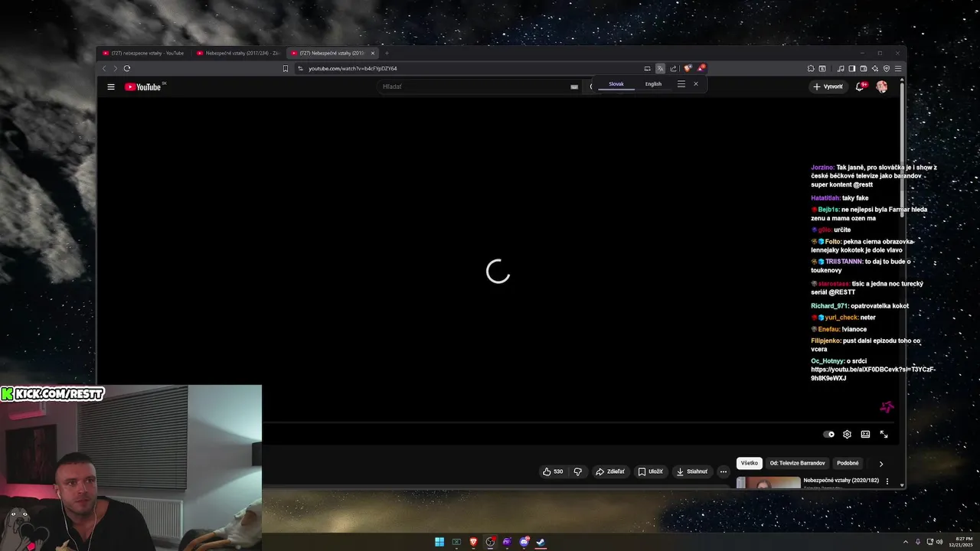980x551 pixels.
Task: Open YouTube notifications bell
Action: [860, 86]
